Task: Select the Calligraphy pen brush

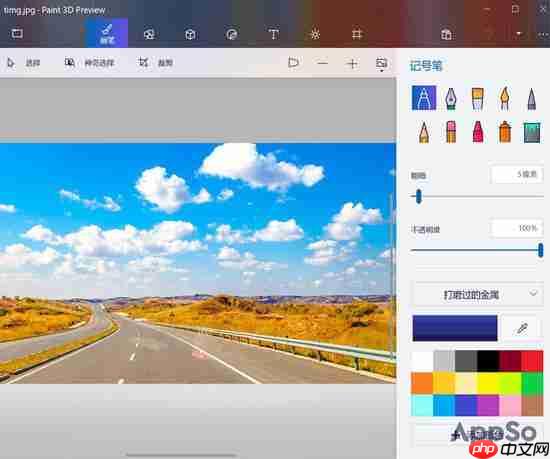Action: pos(451,99)
